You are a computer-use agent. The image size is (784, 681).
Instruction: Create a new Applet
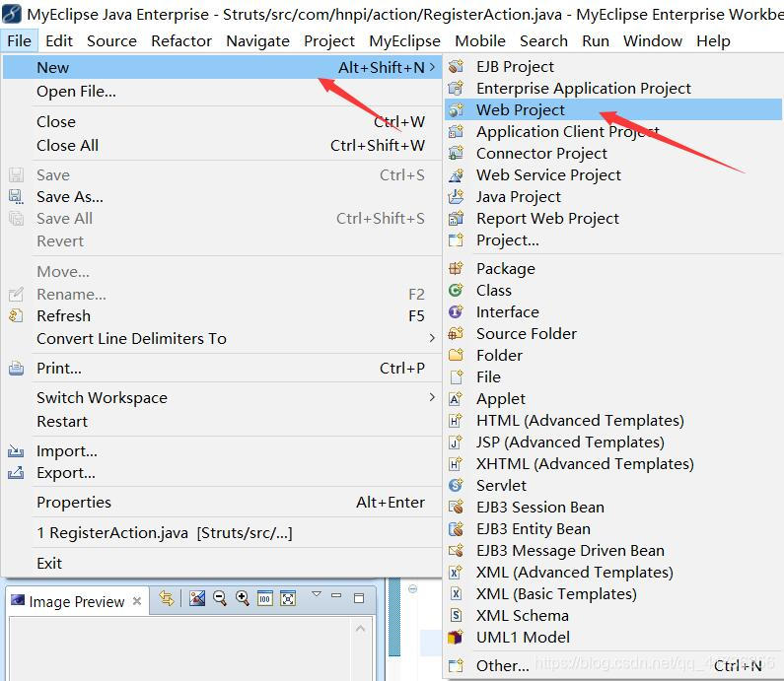click(612, 399)
